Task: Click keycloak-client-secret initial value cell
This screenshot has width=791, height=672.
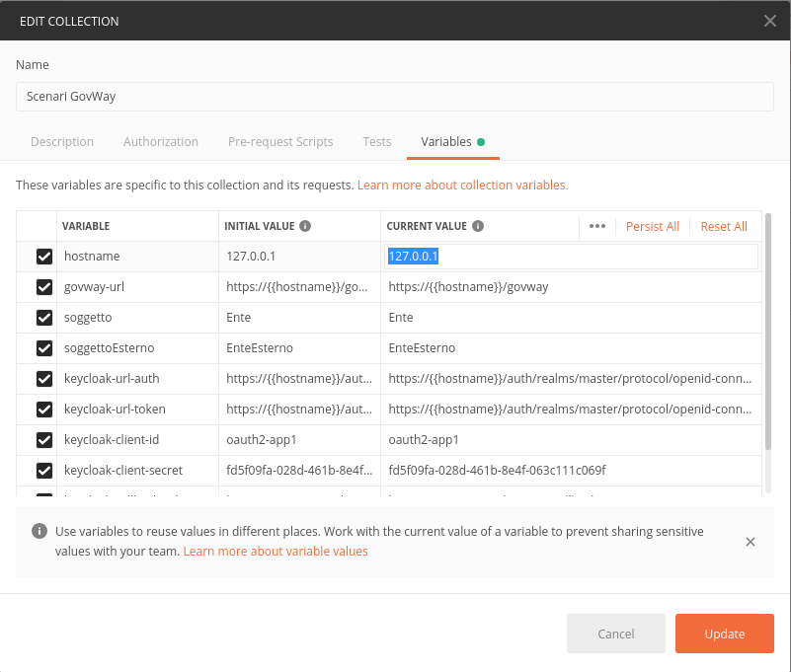Action: (x=299, y=471)
